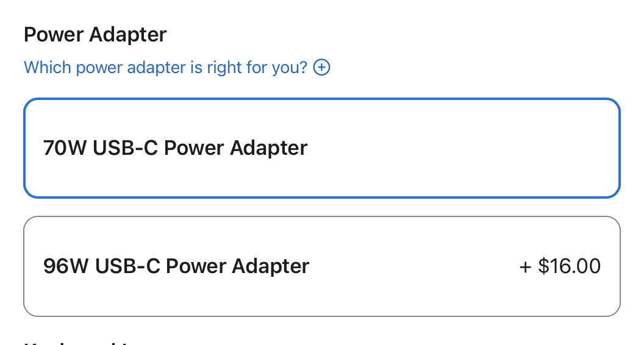Click the "96W USB-C Power Adapter" label text
644x345 pixels.
pyautogui.click(x=177, y=266)
